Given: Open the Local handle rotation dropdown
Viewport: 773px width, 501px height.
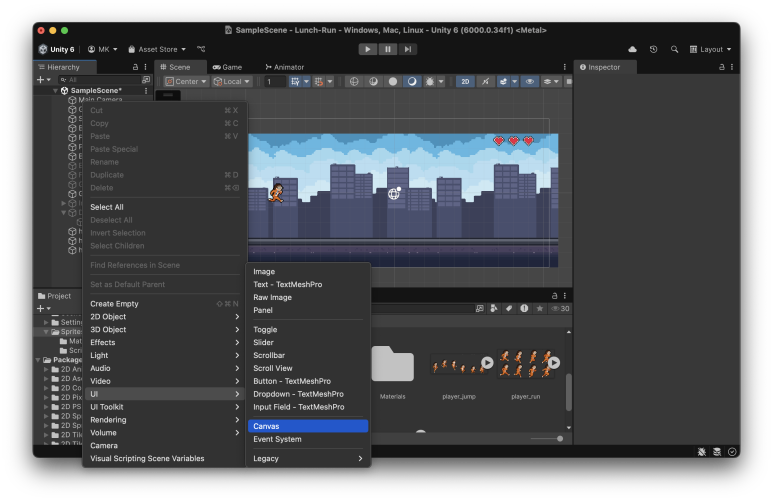Looking at the screenshot, I should point(232,81).
